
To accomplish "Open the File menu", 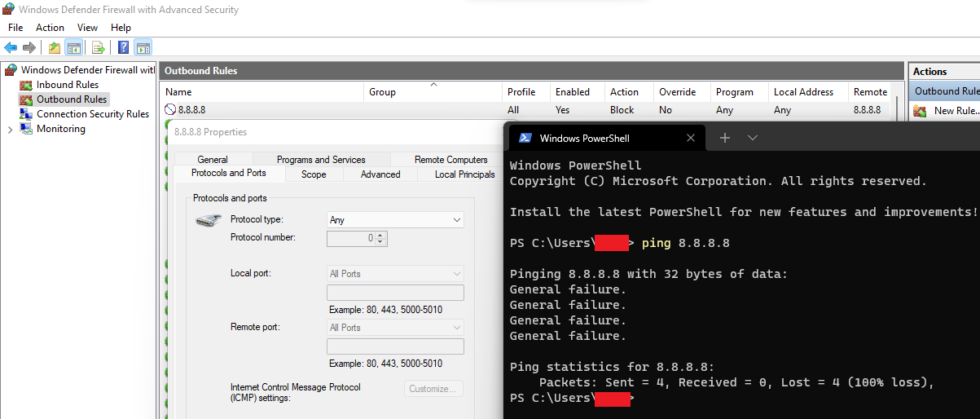I will 15,28.
